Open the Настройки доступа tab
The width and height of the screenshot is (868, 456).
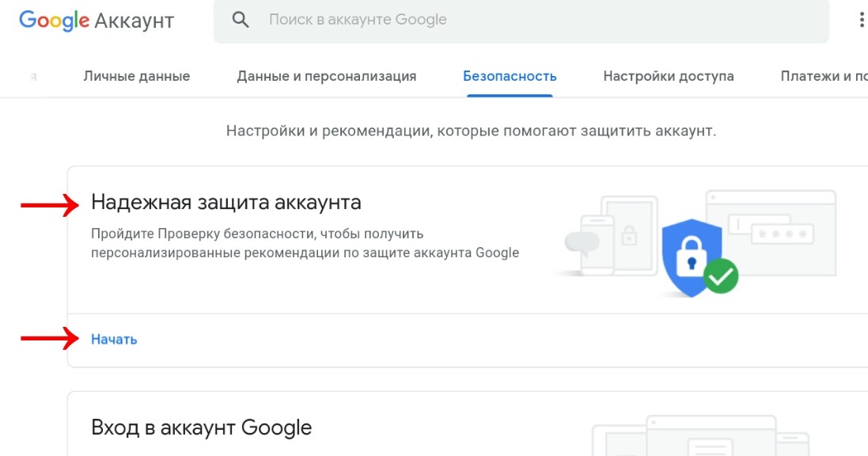coord(669,75)
